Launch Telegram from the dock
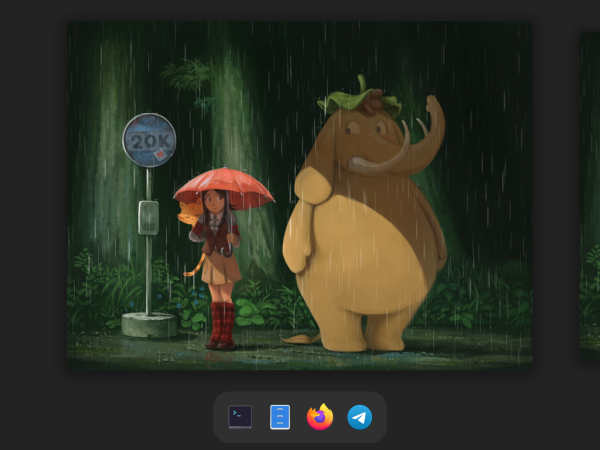 coord(359,417)
